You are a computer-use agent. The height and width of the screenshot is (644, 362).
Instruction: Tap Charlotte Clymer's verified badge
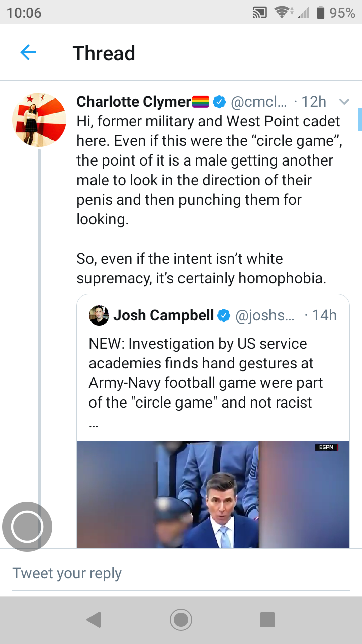pyautogui.click(x=219, y=102)
